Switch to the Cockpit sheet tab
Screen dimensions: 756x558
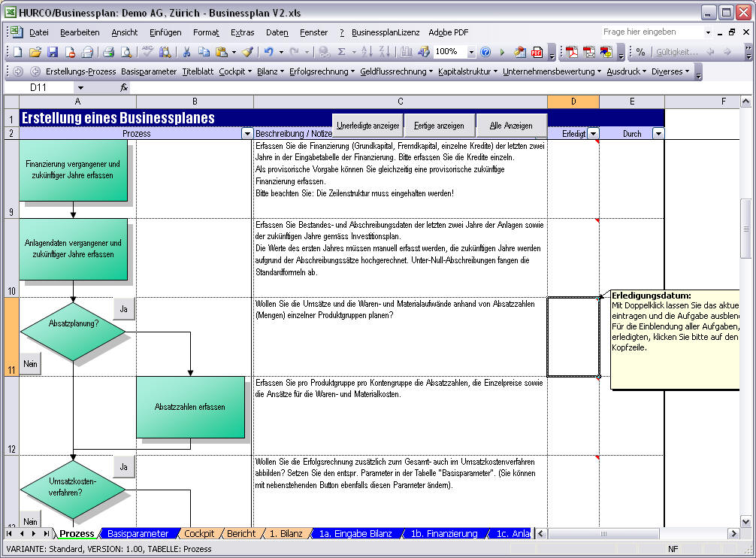tap(199, 534)
